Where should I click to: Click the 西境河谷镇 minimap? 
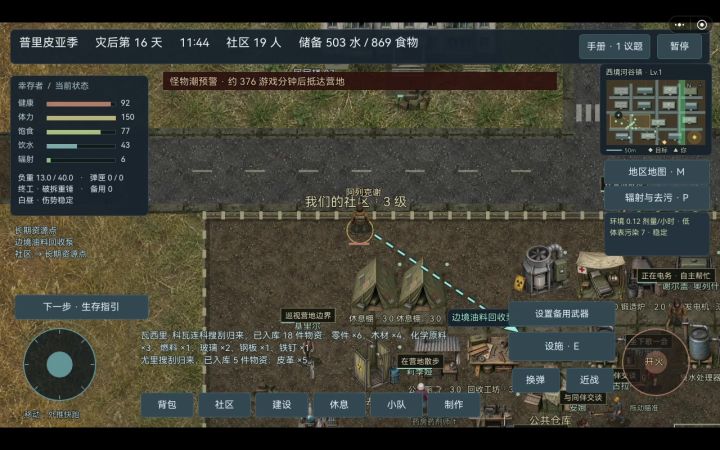pos(656,112)
